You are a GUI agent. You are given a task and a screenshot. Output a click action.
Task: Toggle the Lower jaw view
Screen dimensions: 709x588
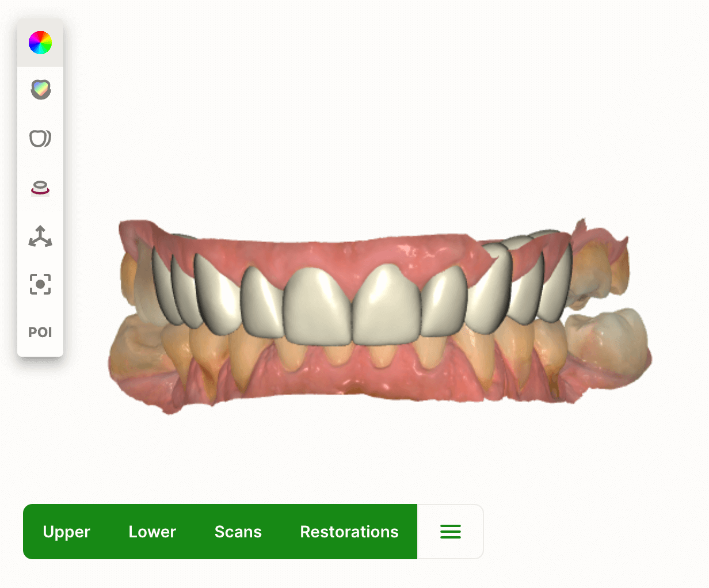[x=153, y=532]
